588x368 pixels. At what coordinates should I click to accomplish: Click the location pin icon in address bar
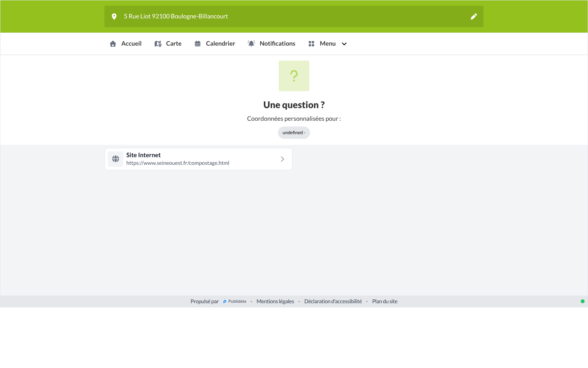click(x=114, y=16)
